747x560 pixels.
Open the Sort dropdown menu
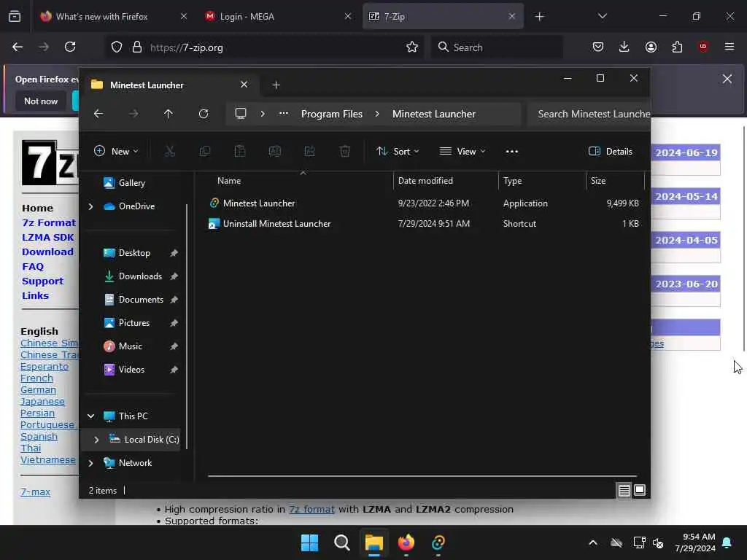pyautogui.click(x=398, y=152)
